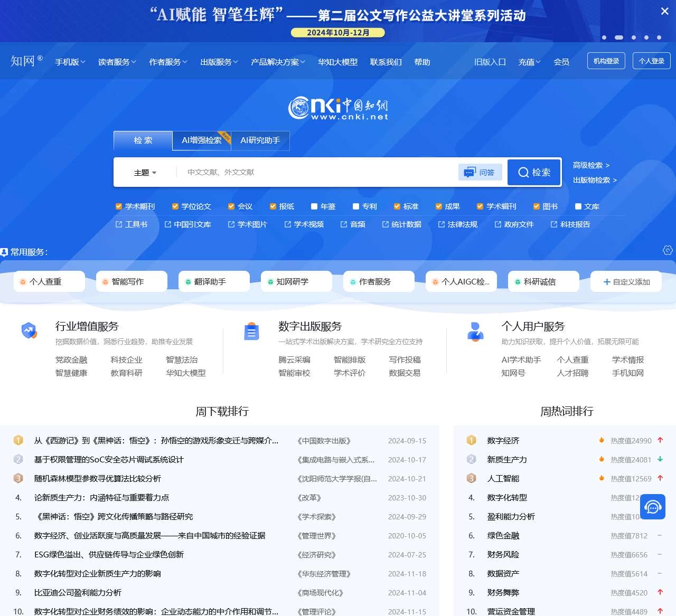The width and height of the screenshot is (676, 616).
Task: Open 旧版入口 link
Action: 490,62
